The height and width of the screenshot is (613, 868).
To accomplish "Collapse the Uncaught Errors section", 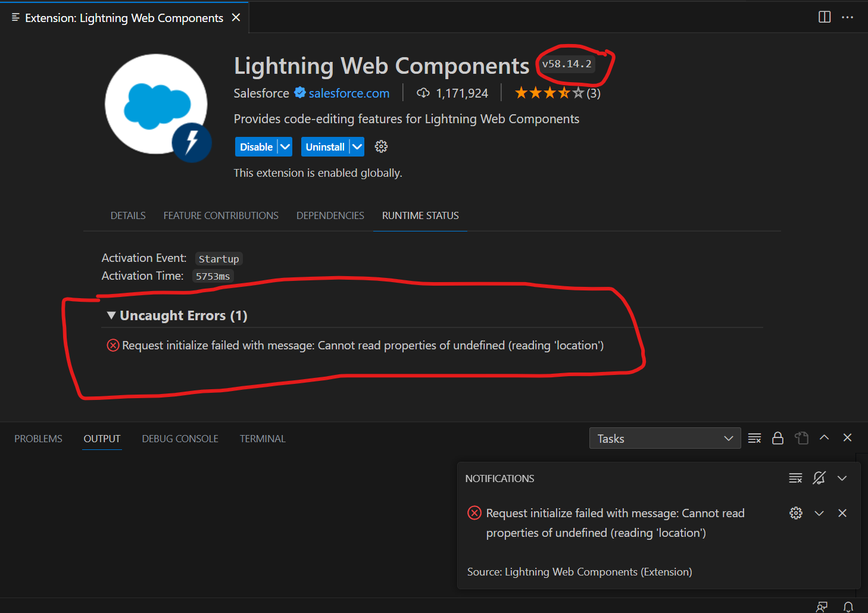I will [111, 315].
